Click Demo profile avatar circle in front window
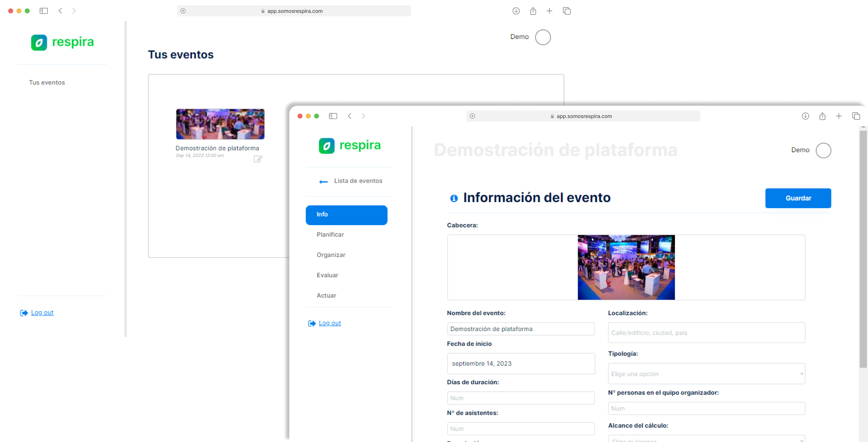 [823, 150]
